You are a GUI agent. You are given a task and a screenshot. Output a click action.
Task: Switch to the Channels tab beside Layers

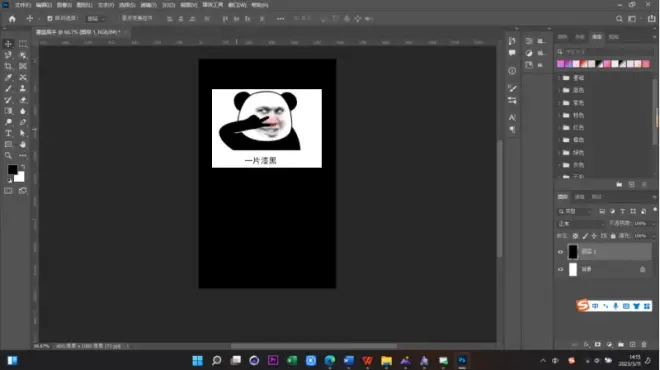580,197
